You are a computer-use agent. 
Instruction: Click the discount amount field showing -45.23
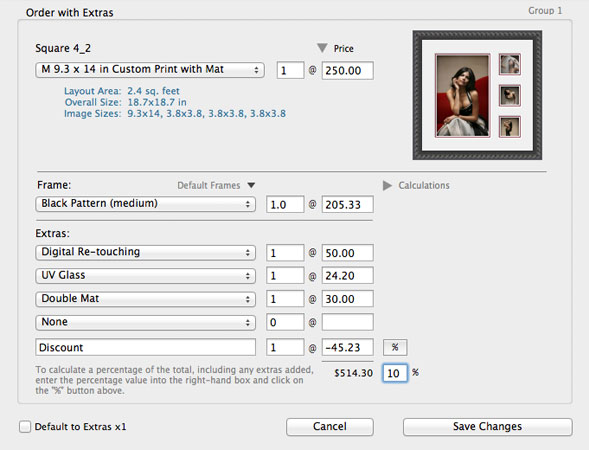[347, 347]
